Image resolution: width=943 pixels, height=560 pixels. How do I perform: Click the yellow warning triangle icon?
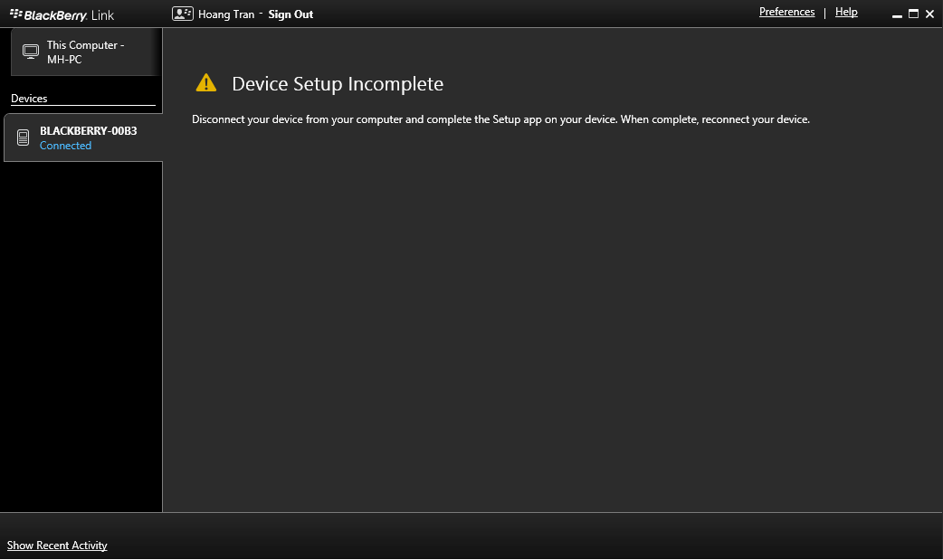pos(206,83)
